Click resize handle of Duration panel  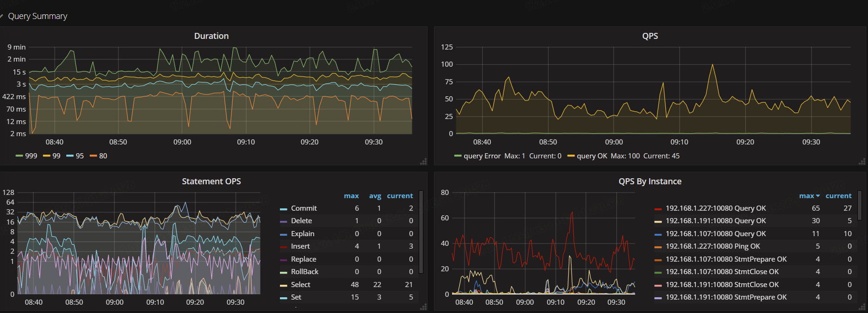point(423,162)
